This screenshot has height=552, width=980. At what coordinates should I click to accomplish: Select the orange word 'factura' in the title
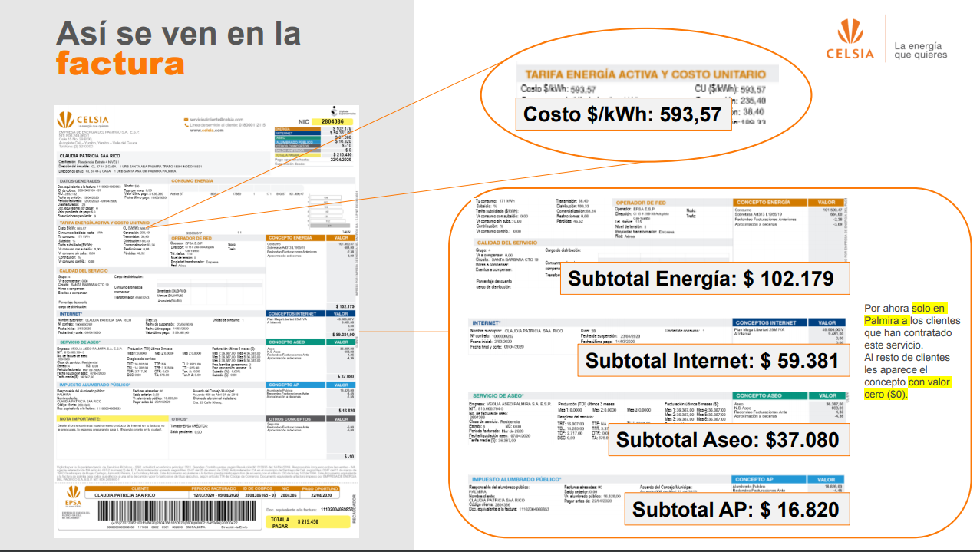click(120, 63)
